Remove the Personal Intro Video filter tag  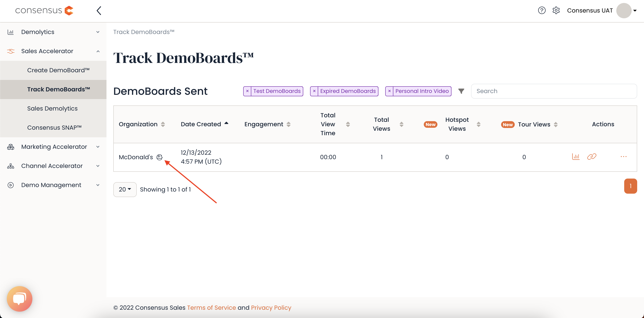[390, 91]
